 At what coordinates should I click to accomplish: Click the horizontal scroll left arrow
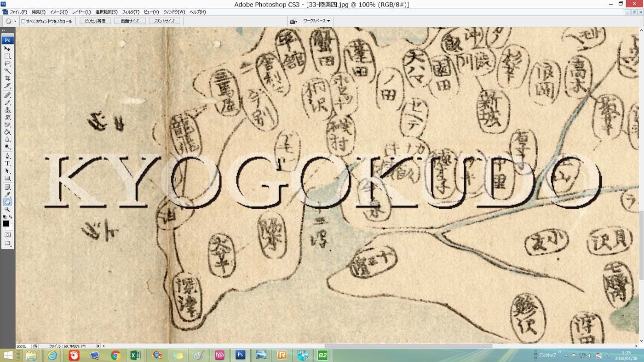[104, 346]
